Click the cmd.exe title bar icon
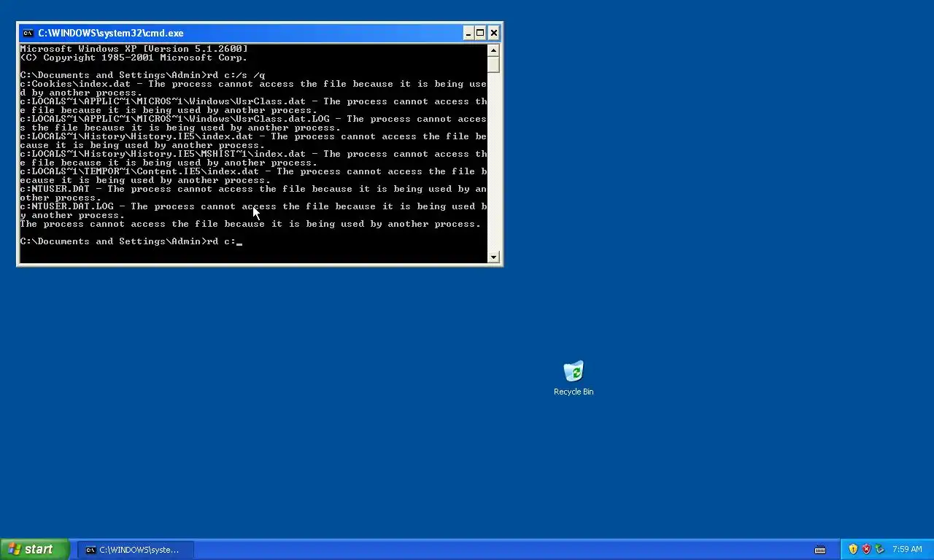Image resolution: width=934 pixels, height=560 pixels. pyautogui.click(x=28, y=33)
